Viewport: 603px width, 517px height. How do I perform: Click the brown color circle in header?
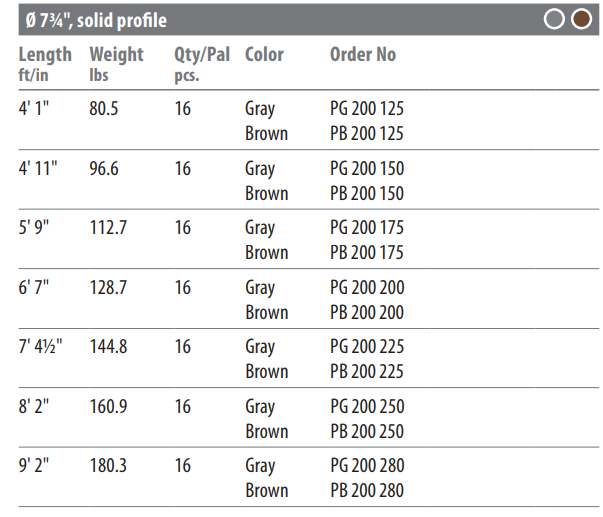pos(581,19)
